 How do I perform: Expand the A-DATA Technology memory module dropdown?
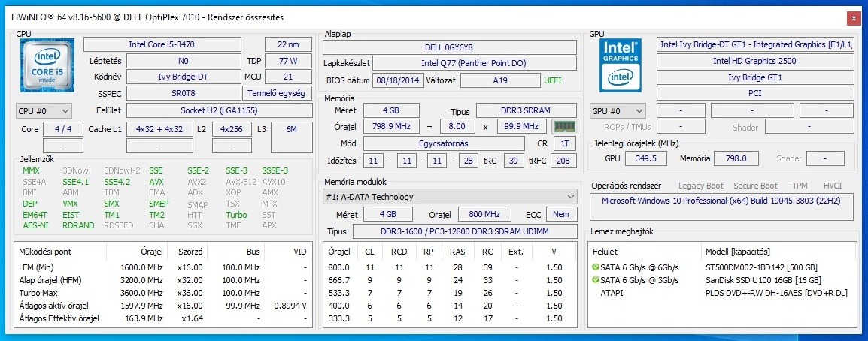[450, 197]
